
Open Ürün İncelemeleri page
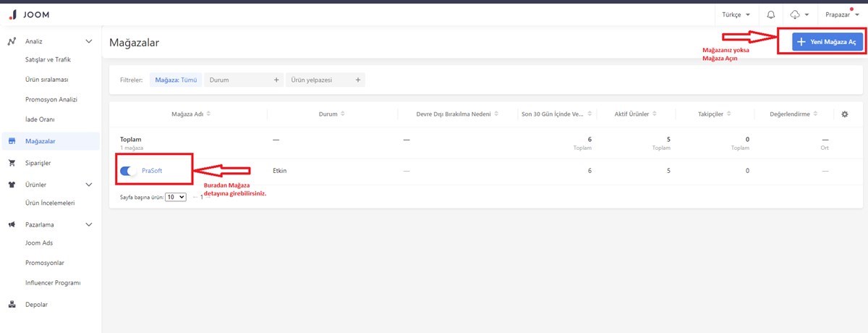50,203
